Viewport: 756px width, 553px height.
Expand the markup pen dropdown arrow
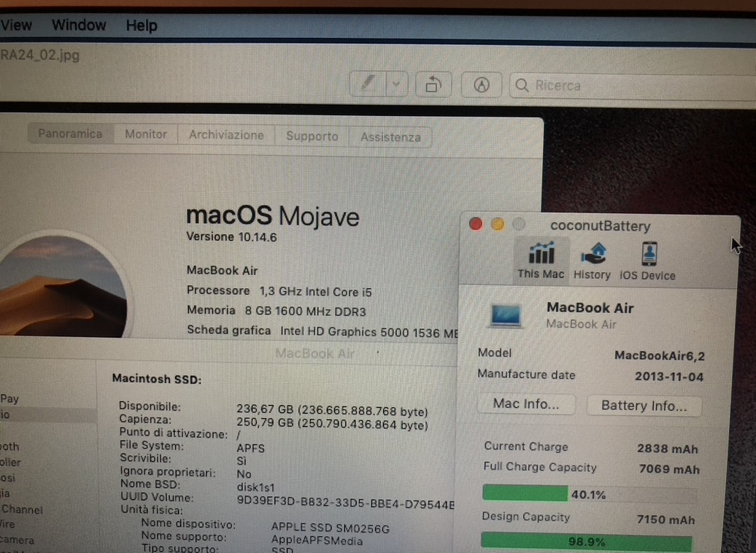[396, 85]
